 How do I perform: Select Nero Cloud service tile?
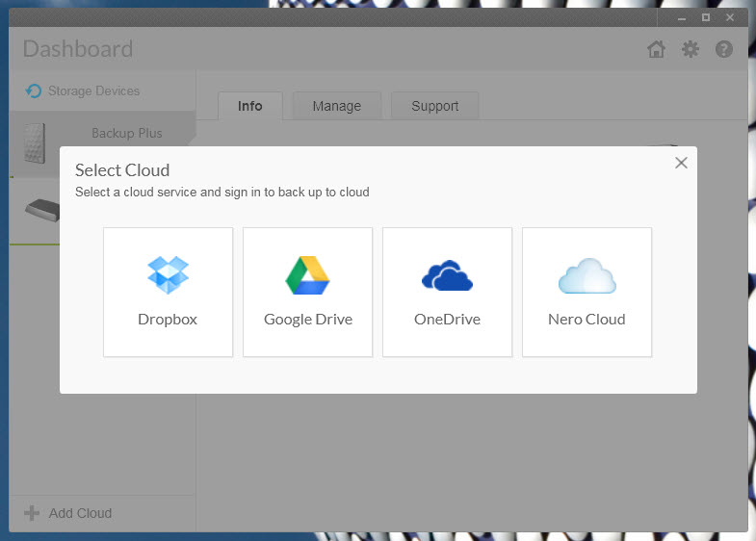click(587, 292)
